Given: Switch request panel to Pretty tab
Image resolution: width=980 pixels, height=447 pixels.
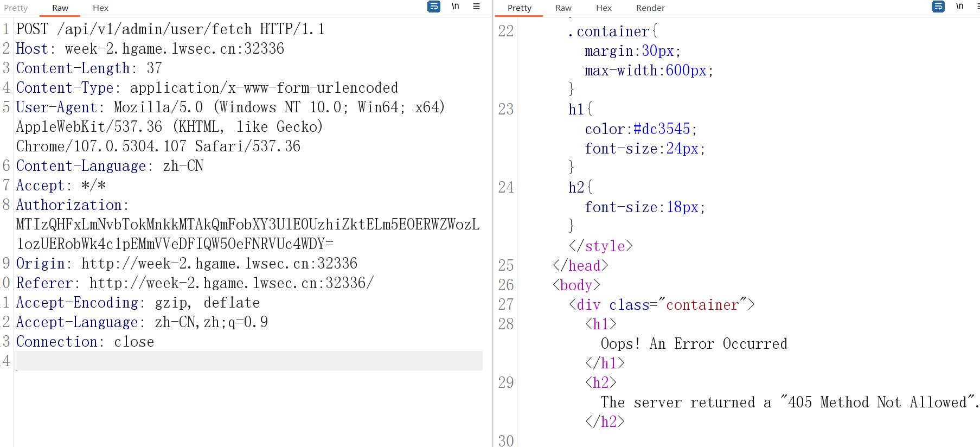Looking at the screenshot, I should (x=16, y=8).
